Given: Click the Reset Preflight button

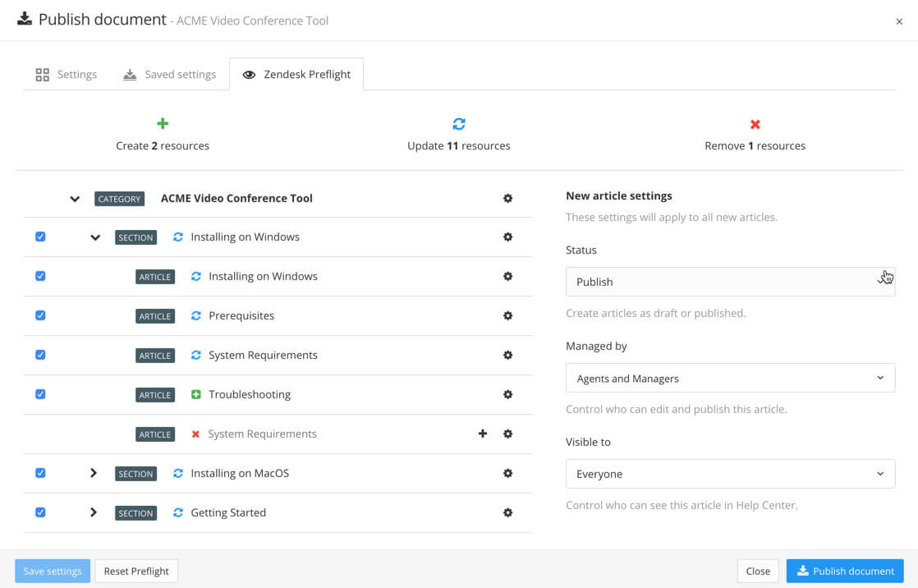Looking at the screenshot, I should 136,571.
